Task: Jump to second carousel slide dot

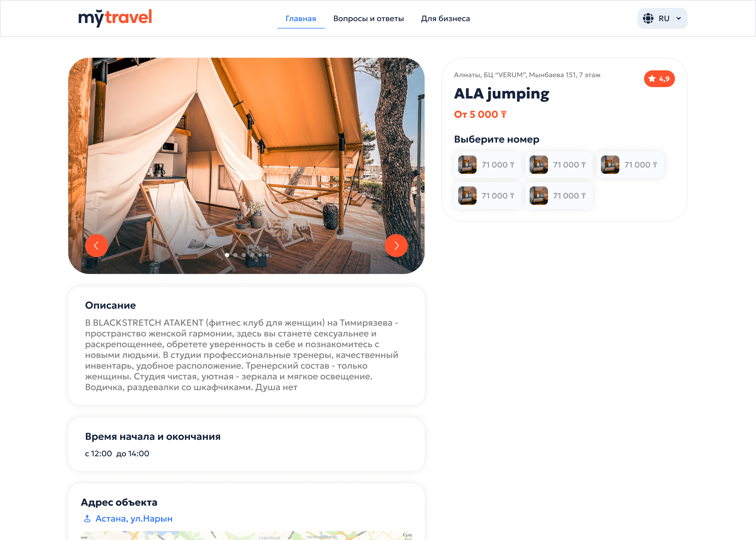Action: coord(236,255)
